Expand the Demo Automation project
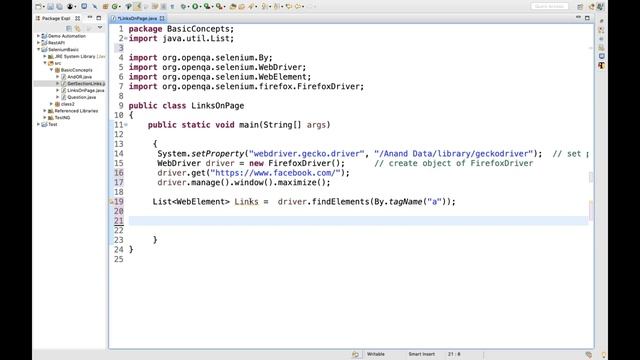Screen dimensions: 640x360 click(38, 36)
